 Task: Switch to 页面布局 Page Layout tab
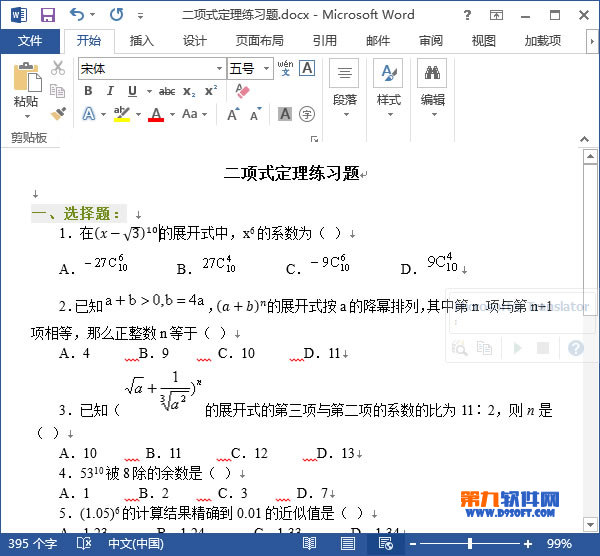tap(259, 41)
